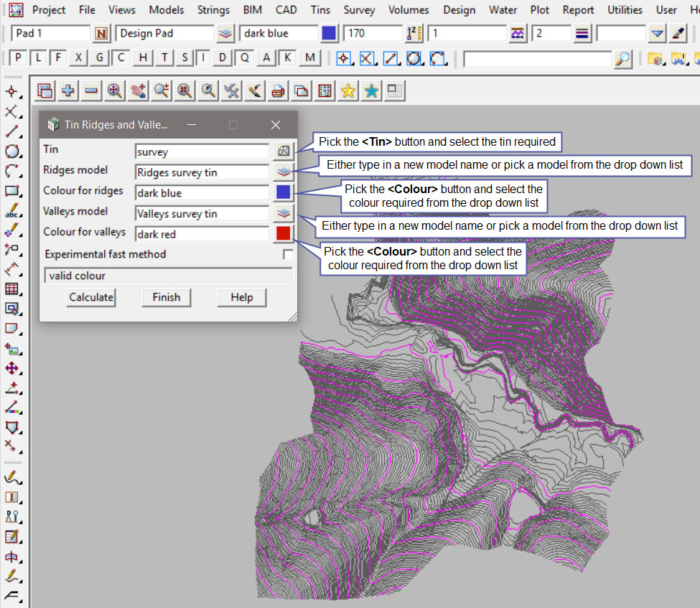Open the Valleys model dropdown list
This screenshot has width=700, height=608.
[x=283, y=213]
